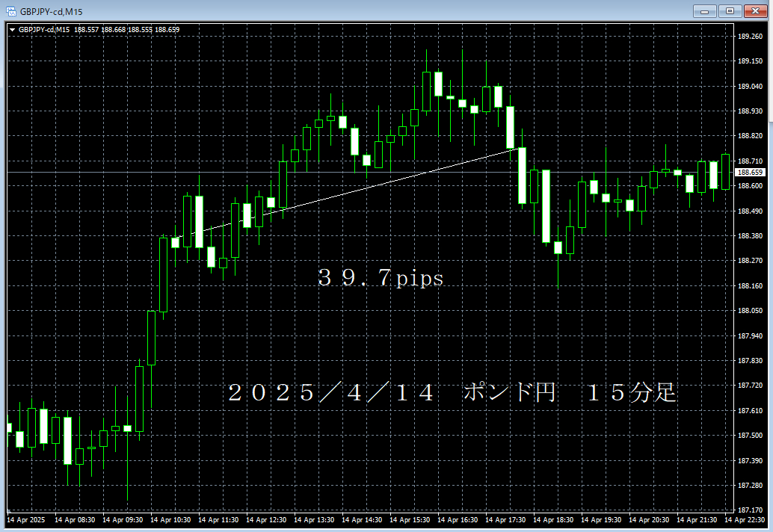
Task: Click price scale value 188.380
Action: click(750, 236)
